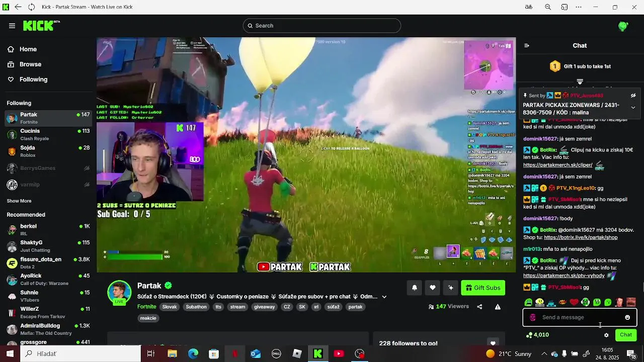Hide the pinned message
The height and width of the screenshot is (362, 644).
coord(633,96)
